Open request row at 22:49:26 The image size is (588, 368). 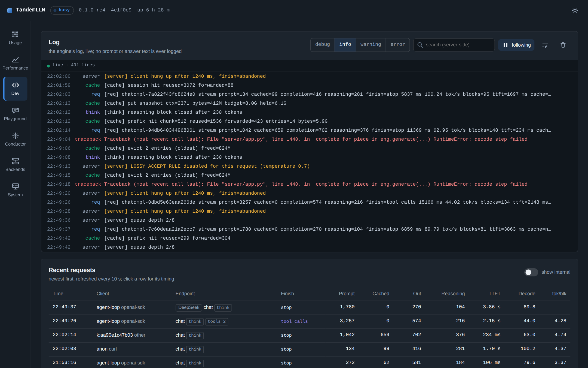pos(309,321)
